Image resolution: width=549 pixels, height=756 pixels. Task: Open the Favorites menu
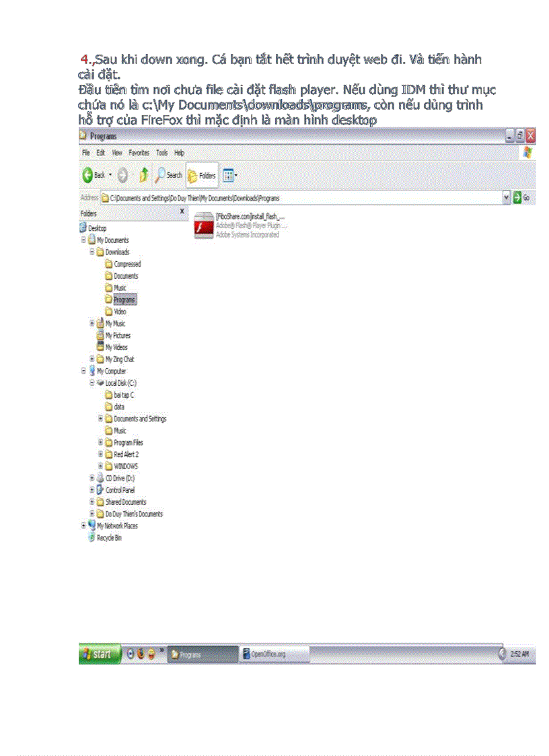(139, 153)
